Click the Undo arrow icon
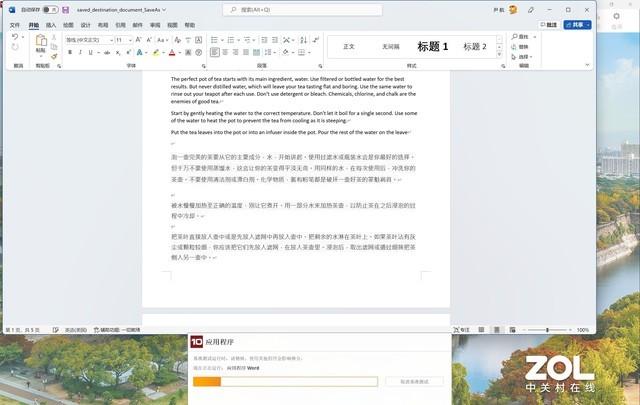The height and width of the screenshot is (405, 640). (x=15, y=37)
